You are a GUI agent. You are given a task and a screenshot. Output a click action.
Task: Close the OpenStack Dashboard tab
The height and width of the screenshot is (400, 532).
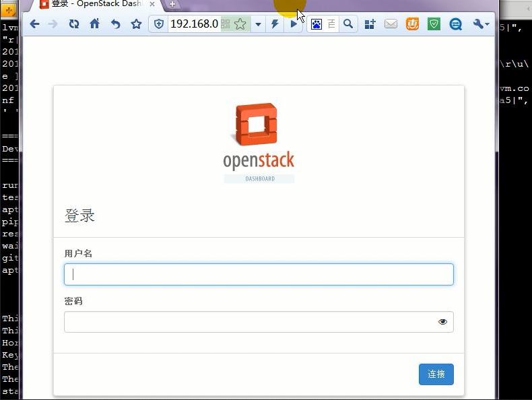(152, 5)
